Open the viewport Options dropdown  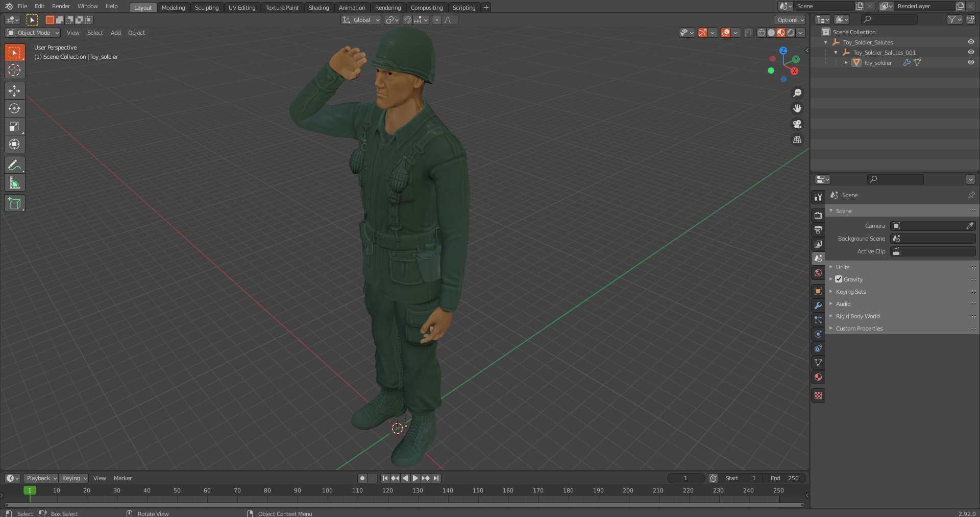click(790, 20)
